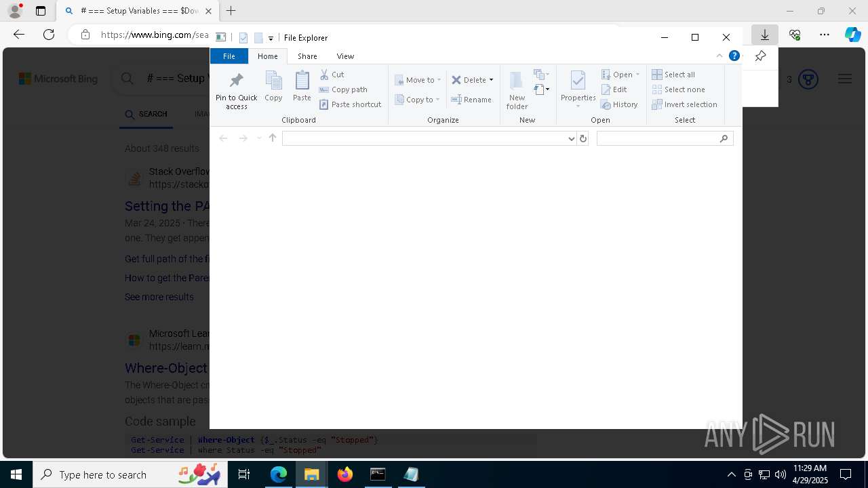
Task: Pin the Edge downloads flyout
Action: coord(760,56)
